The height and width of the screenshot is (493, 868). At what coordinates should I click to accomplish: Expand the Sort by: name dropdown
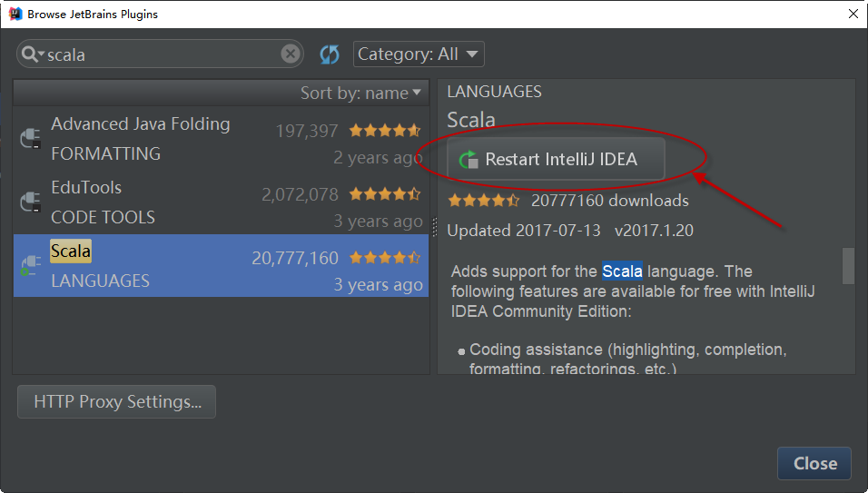click(361, 93)
